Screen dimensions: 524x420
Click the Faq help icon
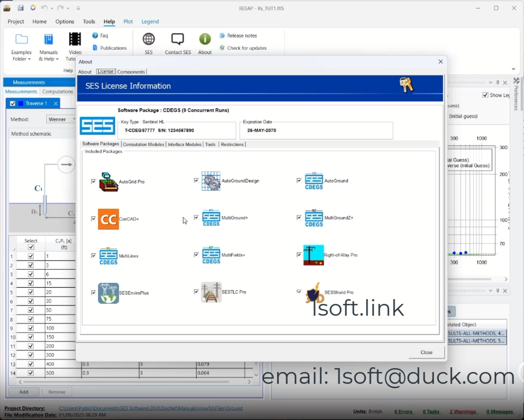point(95,35)
